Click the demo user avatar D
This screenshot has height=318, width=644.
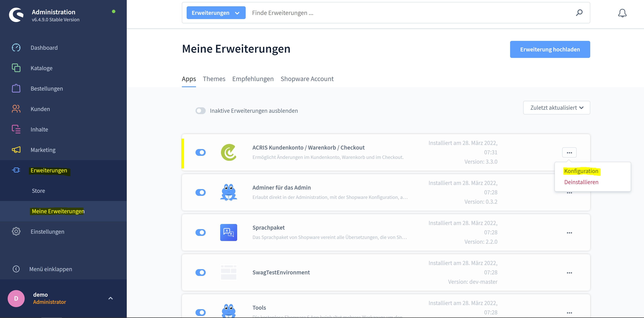[16, 298]
